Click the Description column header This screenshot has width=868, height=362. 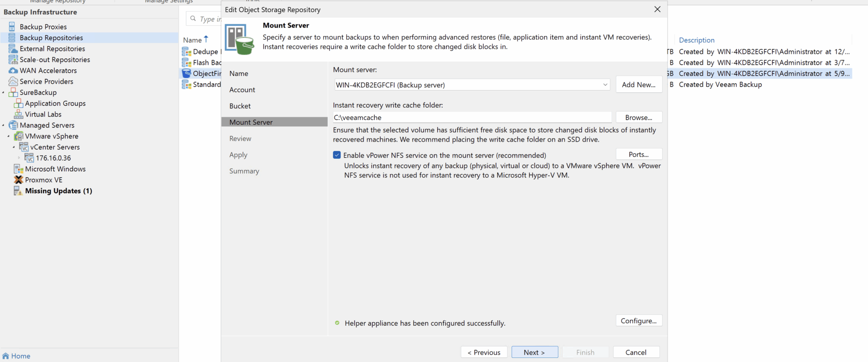tap(697, 40)
